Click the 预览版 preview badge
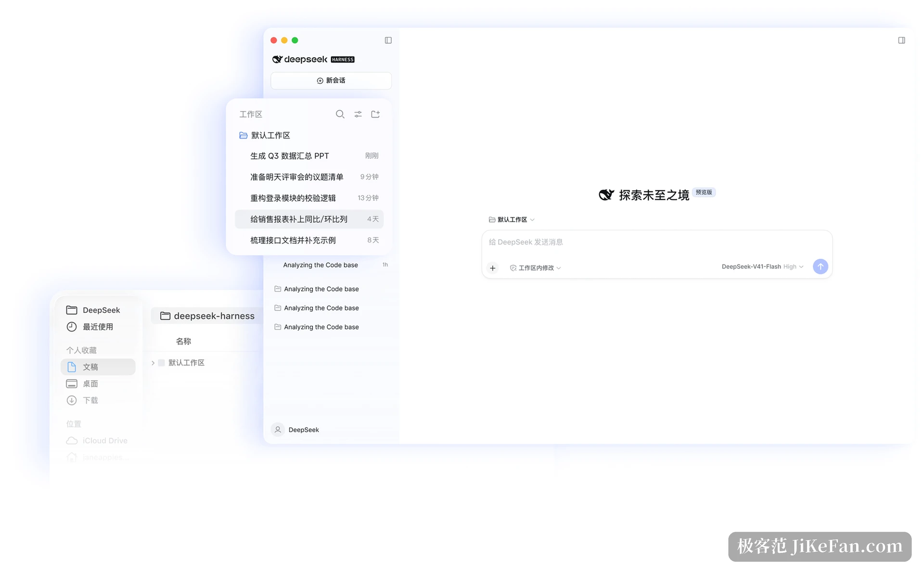The image size is (924, 574). tap(704, 192)
